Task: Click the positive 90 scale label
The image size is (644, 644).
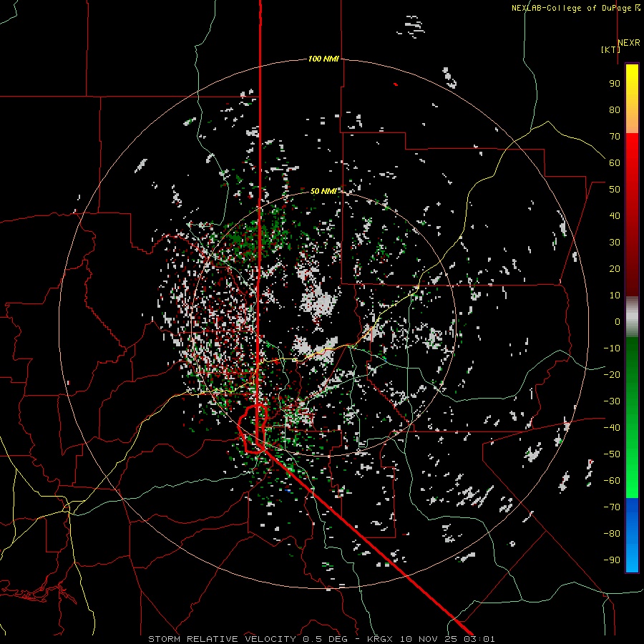Action: coord(615,84)
